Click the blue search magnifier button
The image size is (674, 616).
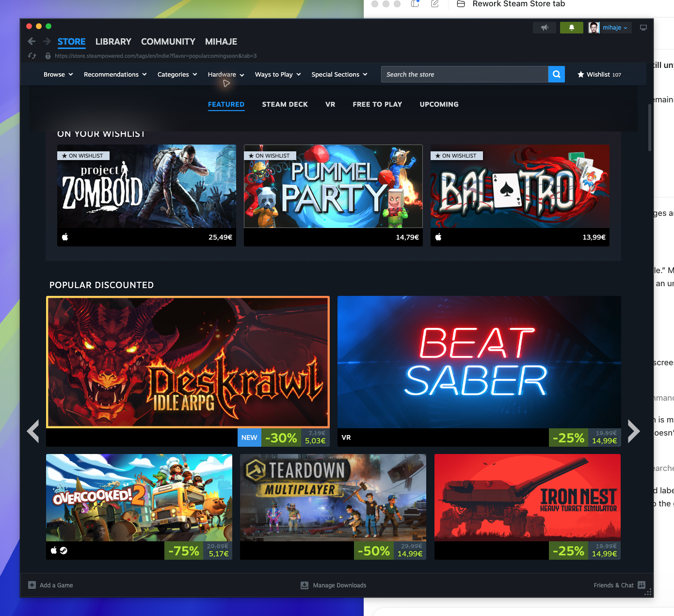[557, 74]
